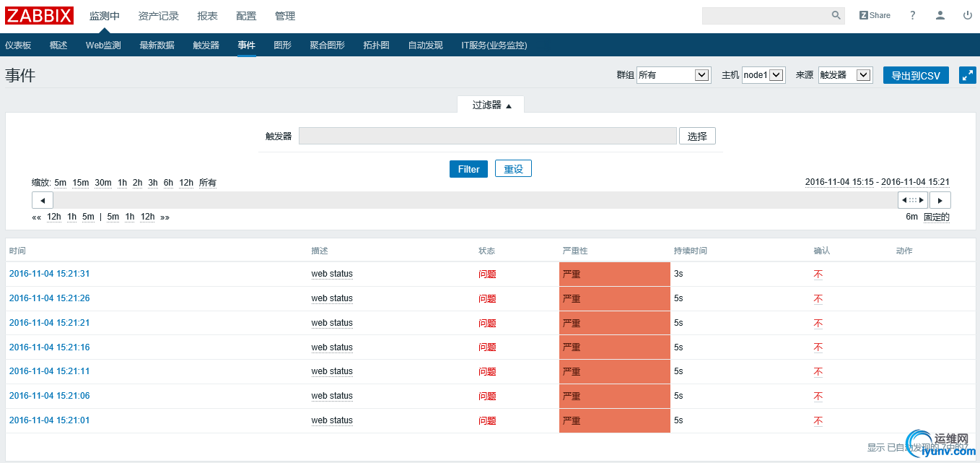Open the 监测中 top menu
Viewport: 980px width, 463px height.
pyautogui.click(x=105, y=16)
